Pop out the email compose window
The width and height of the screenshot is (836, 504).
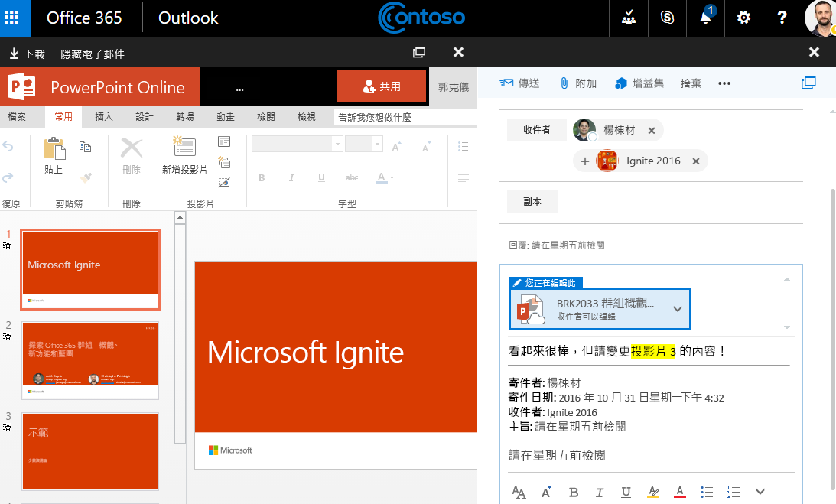coord(808,82)
